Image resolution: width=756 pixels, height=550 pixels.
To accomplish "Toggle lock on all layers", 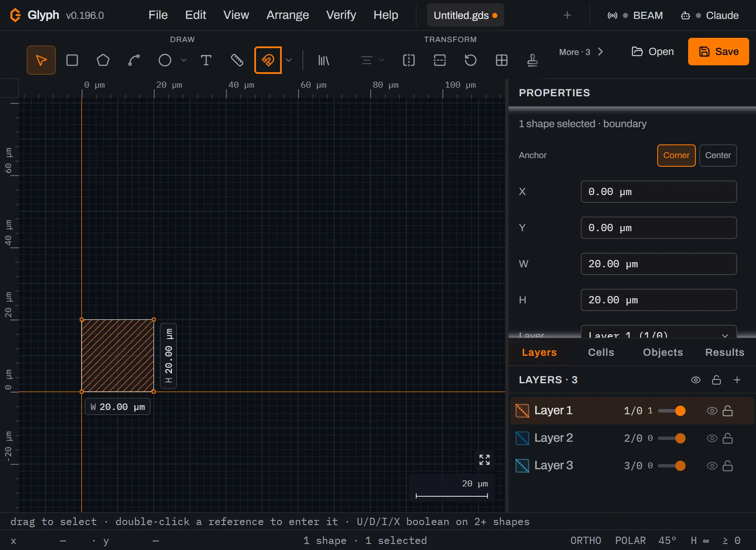I will [x=716, y=380].
